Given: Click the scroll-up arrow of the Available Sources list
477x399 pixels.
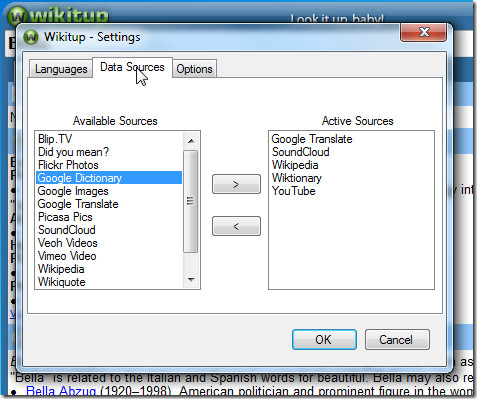Looking at the screenshot, I should click(x=191, y=141).
